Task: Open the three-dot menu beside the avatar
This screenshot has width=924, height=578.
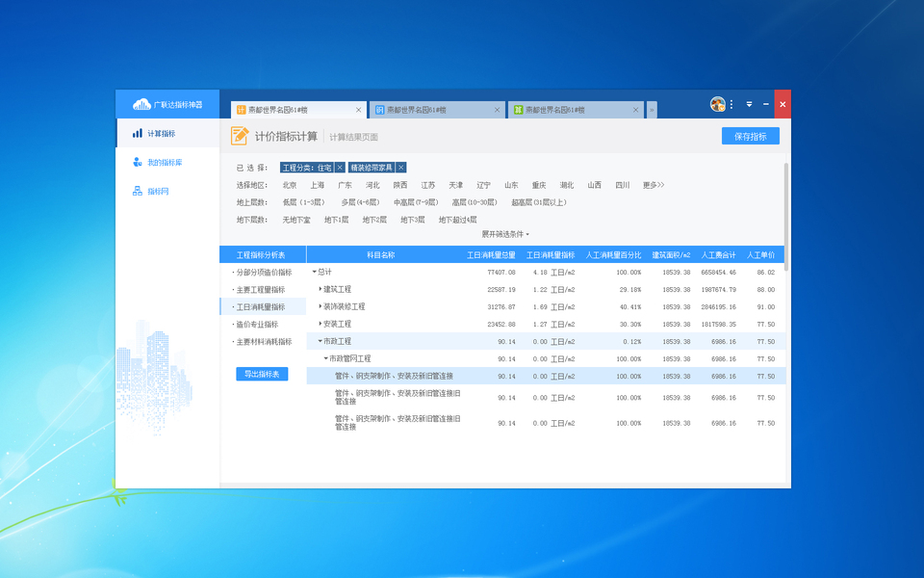Action: tap(731, 104)
